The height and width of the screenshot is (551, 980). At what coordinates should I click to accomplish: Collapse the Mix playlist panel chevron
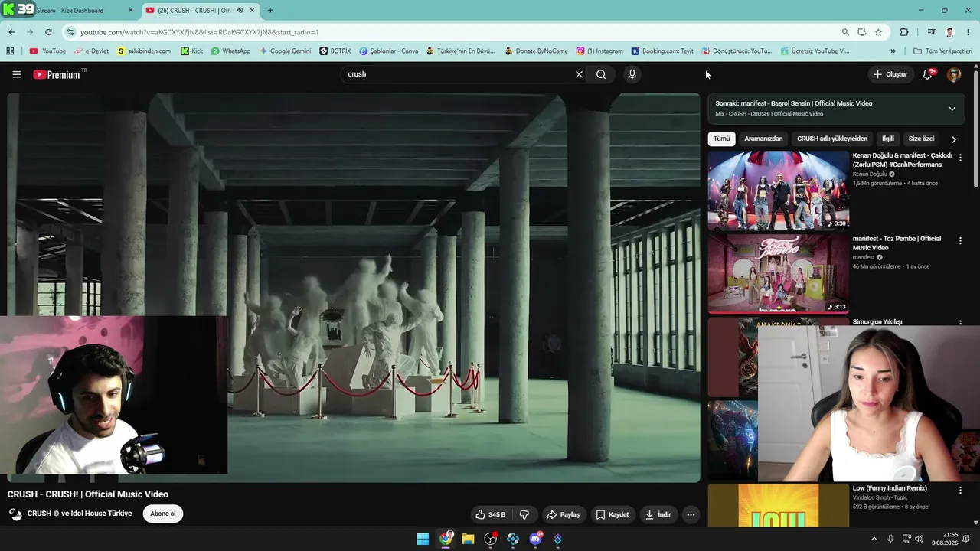(x=952, y=109)
